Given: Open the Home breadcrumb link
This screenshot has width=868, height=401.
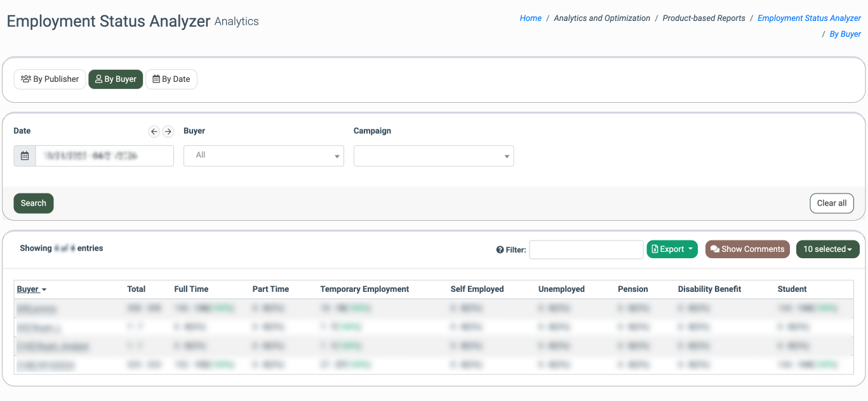Looking at the screenshot, I should tap(530, 18).
